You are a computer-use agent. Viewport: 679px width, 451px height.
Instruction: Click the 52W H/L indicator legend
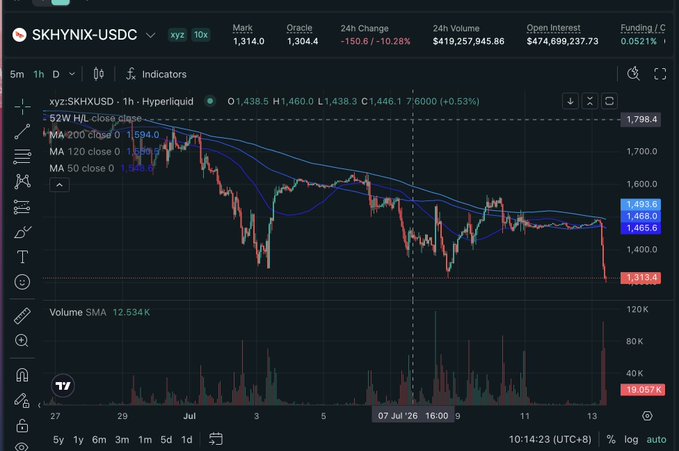[95, 118]
